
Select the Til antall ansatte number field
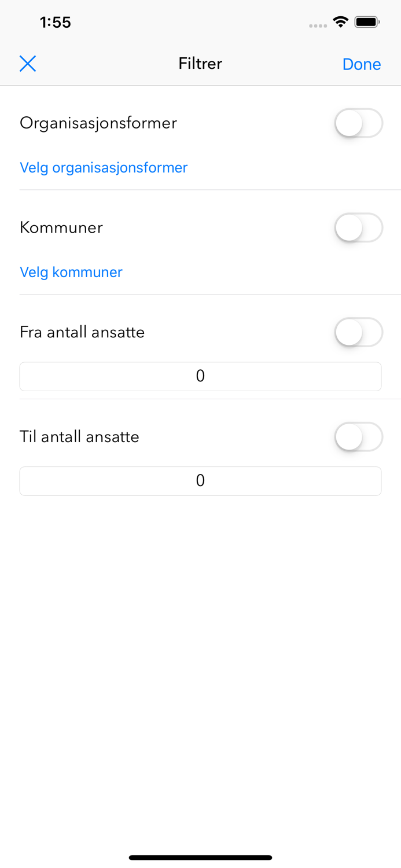coord(200,480)
